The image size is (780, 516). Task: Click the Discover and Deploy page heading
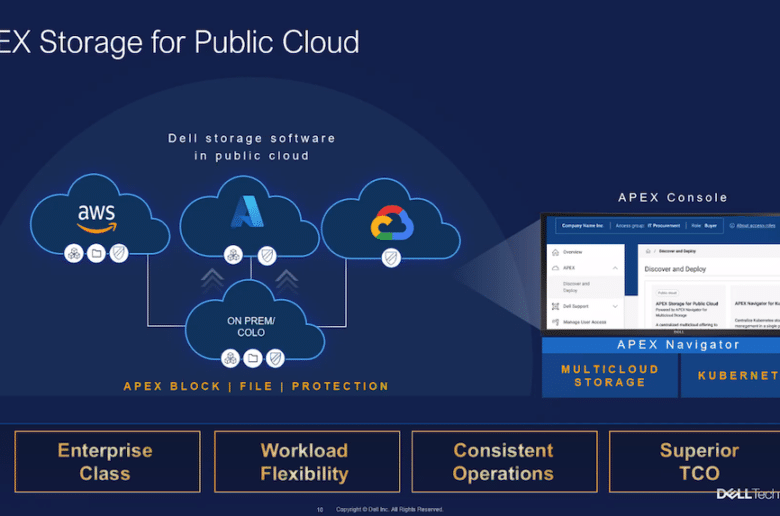click(675, 269)
